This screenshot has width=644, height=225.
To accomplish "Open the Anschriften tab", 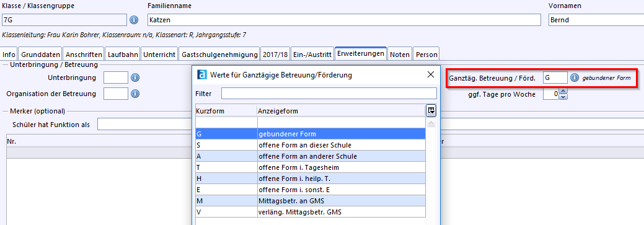I will [x=84, y=54].
